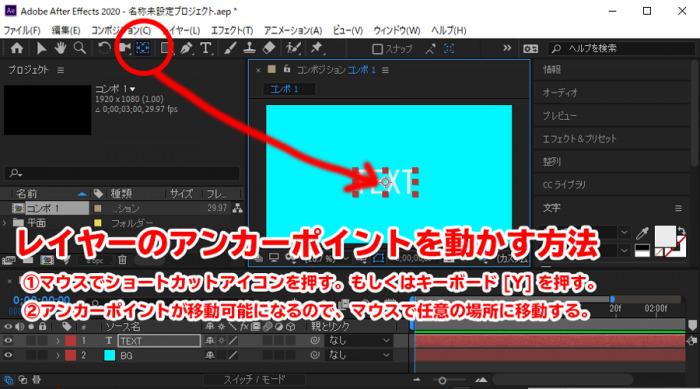The width and height of the screenshot is (700, 389).
Task: Choose the Puppet Pin tool
Action: point(317,48)
